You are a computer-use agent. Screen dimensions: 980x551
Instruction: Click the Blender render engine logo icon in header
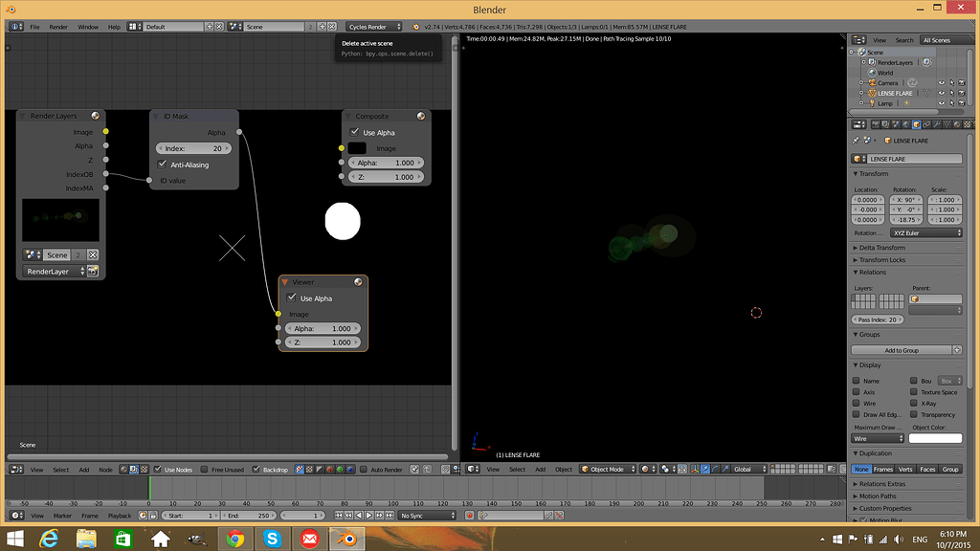click(415, 27)
